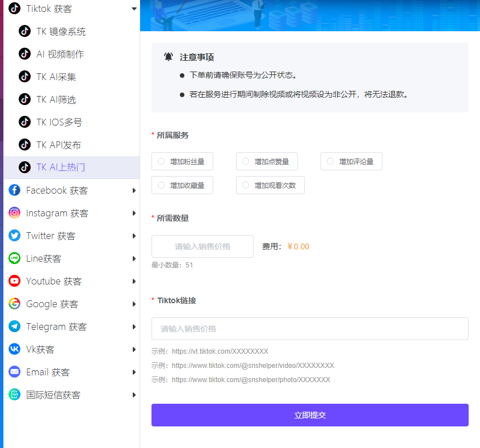Screen dimensions: 480x448
Task: Open the TK 镜像系统 menu item
Action: click(71, 31)
